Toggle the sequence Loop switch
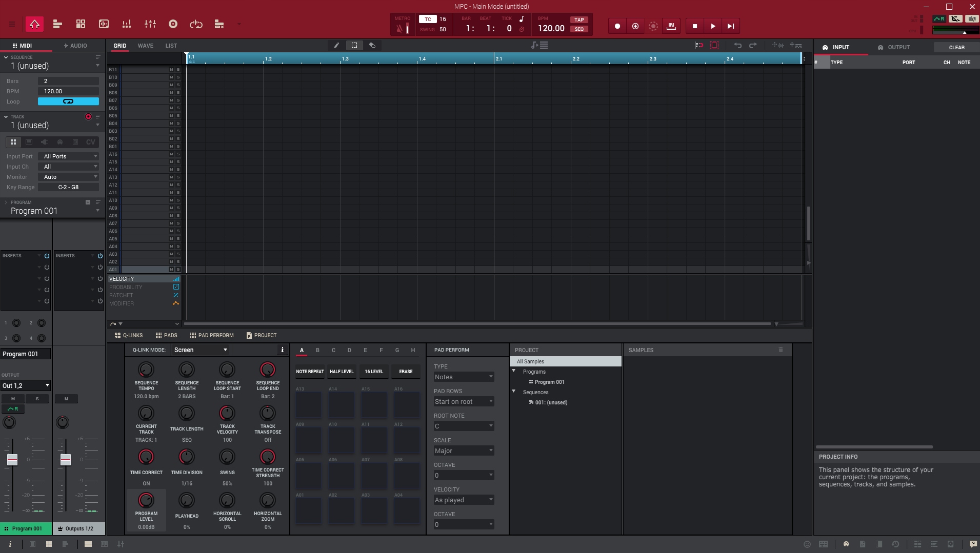 click(68, 101)
